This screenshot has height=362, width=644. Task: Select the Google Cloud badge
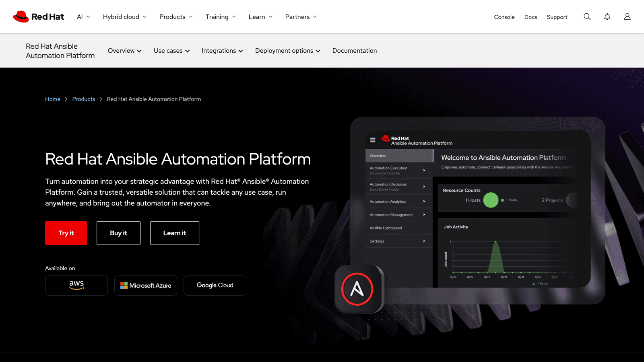[x=215, y=286]
